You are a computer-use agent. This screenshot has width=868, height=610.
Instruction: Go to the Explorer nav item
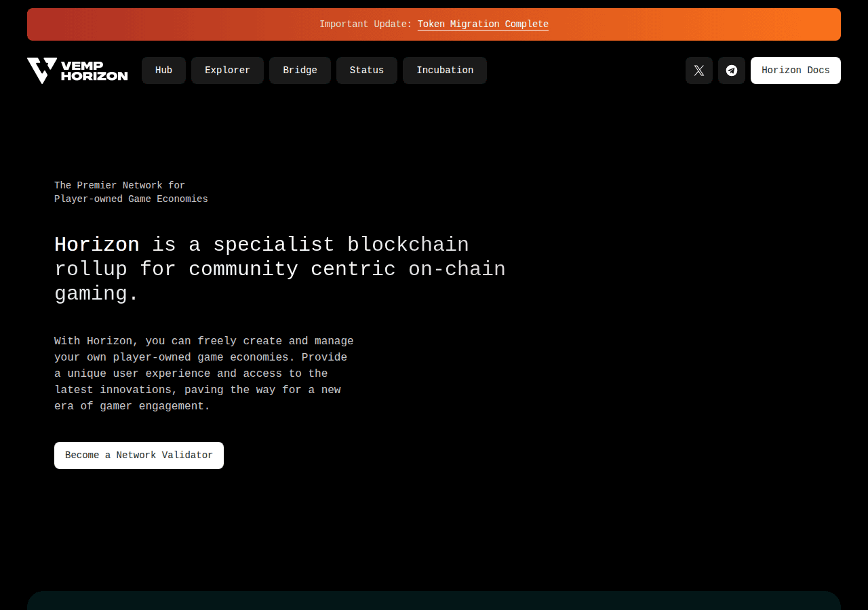point(227,70)
